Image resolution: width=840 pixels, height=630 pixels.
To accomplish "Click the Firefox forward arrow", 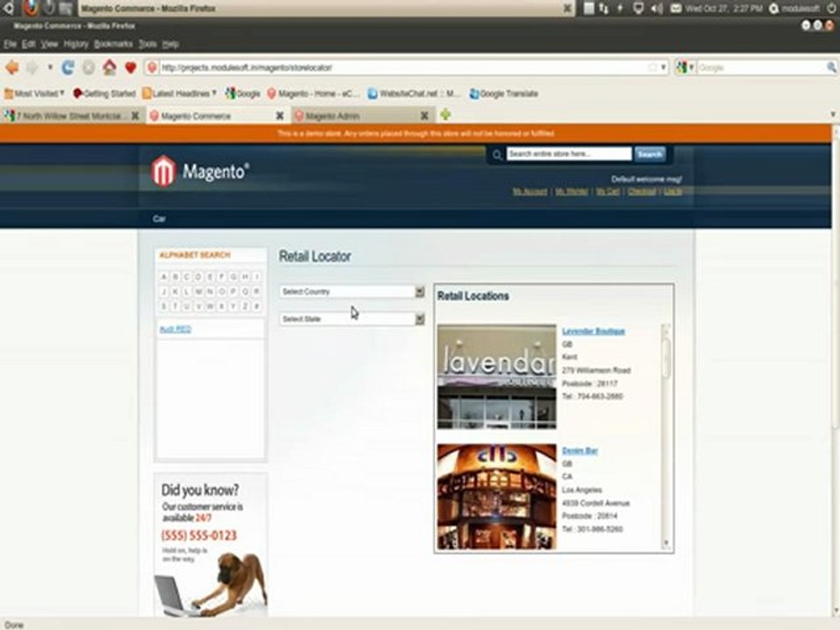I will [x=32, y=67].
